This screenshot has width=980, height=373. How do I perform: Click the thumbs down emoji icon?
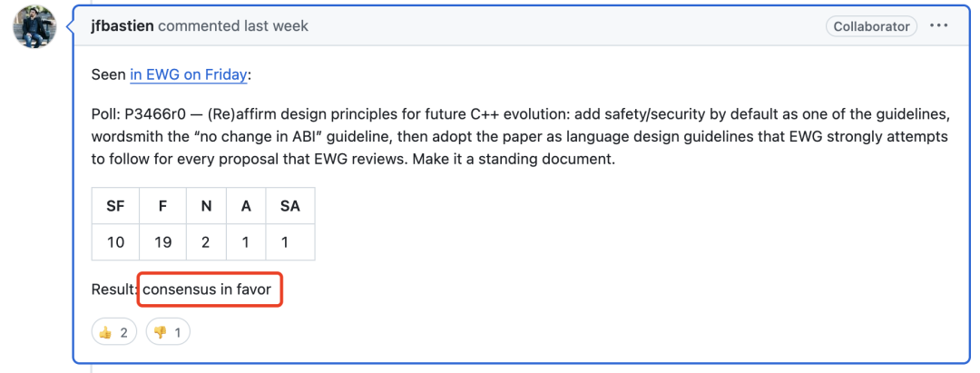(x=160, y=332)
